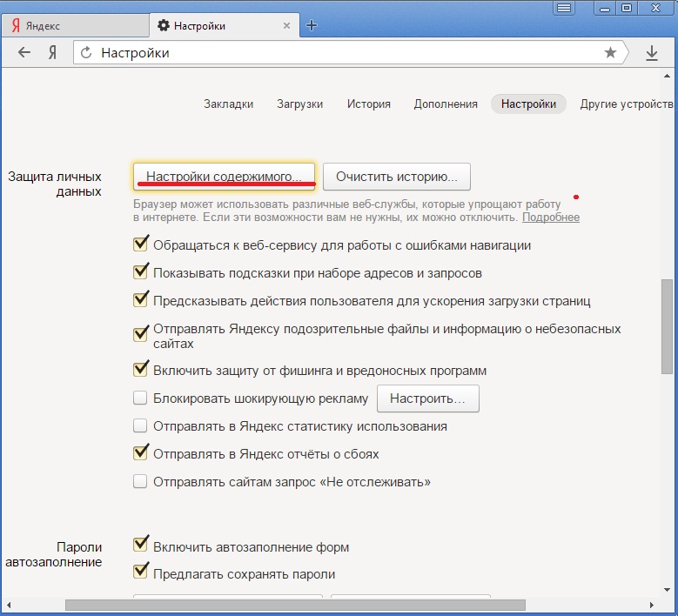The height and width of the screenshot is (616, 678).
Task: Select the Настройки browser tab
Action: [x=225, y=25]
